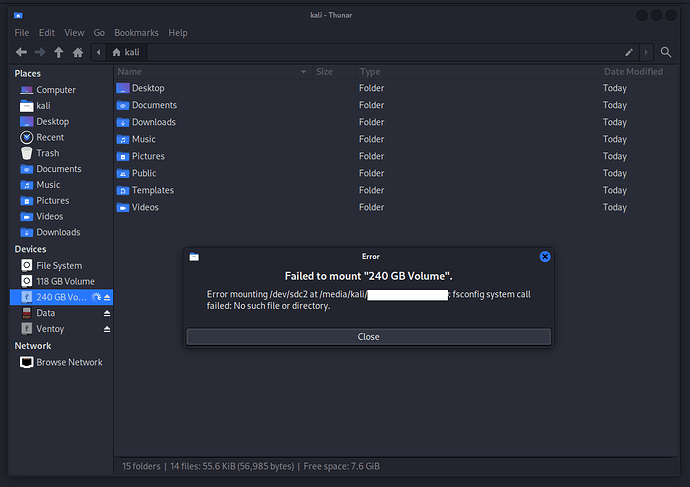Eject the Data drive
This screenshot has height=487, width=690.
coord(107,313)
